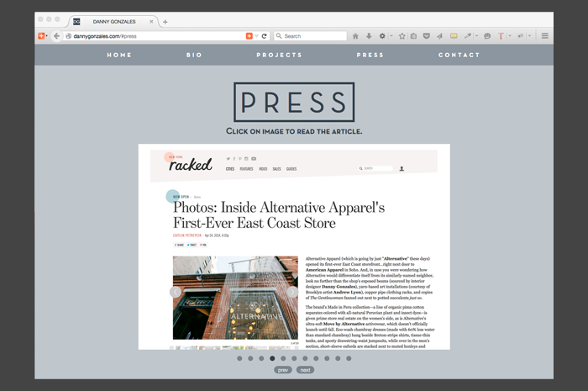Open the Downloads arrow icon
This screenshot has height=391, width=588.
click(369, 36)
